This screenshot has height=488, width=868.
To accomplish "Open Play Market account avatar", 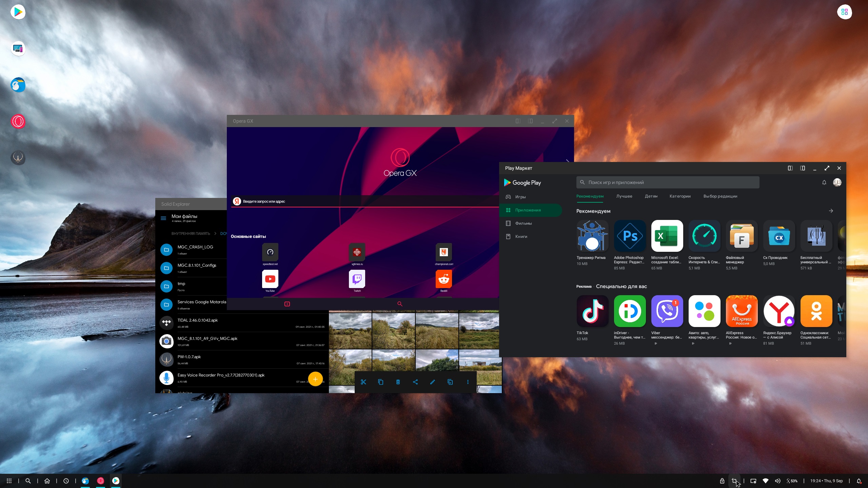I will [x=837, y=182].
